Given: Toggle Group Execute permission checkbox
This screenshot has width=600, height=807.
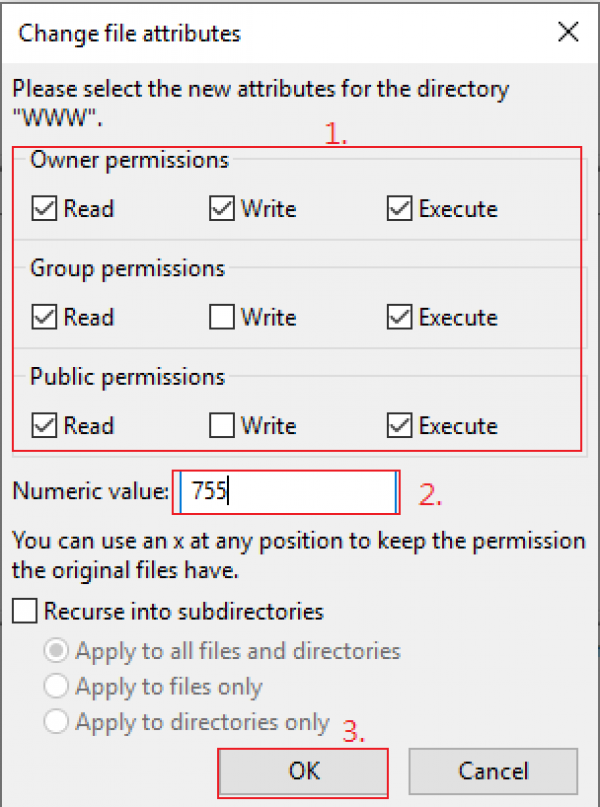Looking at the screenshot, I should (399, 317).
